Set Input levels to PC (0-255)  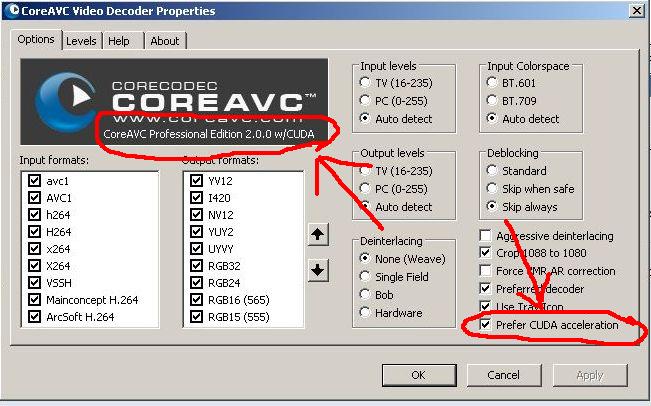[365, 100]
